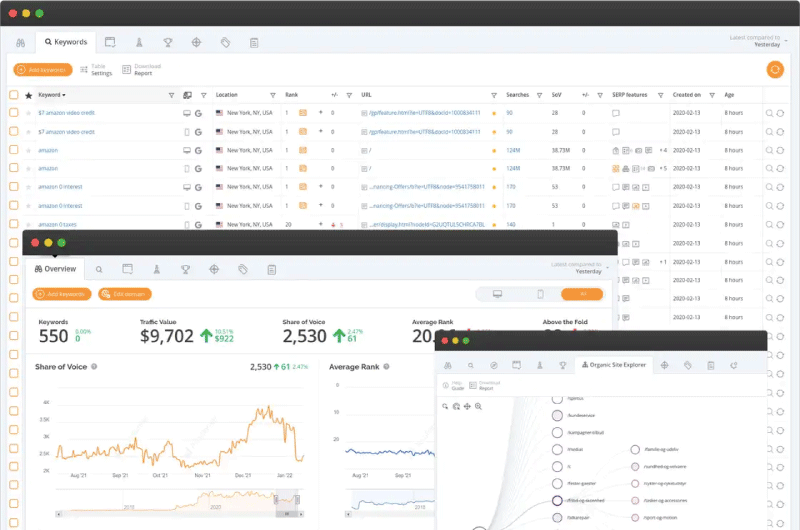Open the calendar icon tab in the Overview window
Viewport: 800px width, 530px height.
pos(128,269)
